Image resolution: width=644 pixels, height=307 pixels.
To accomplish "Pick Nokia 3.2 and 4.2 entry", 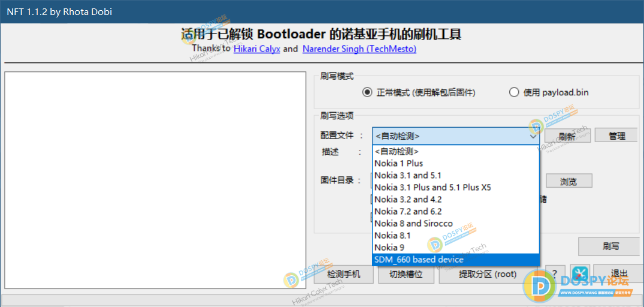I will [455, 199].
